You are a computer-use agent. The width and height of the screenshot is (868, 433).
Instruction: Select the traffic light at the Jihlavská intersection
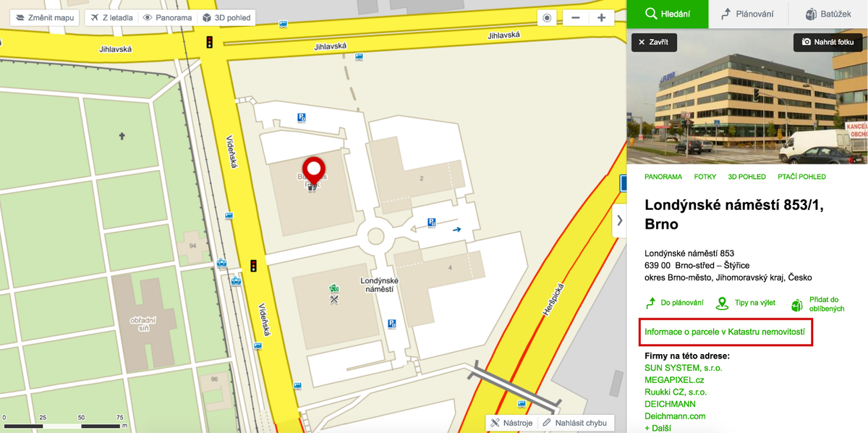point(210,42)
